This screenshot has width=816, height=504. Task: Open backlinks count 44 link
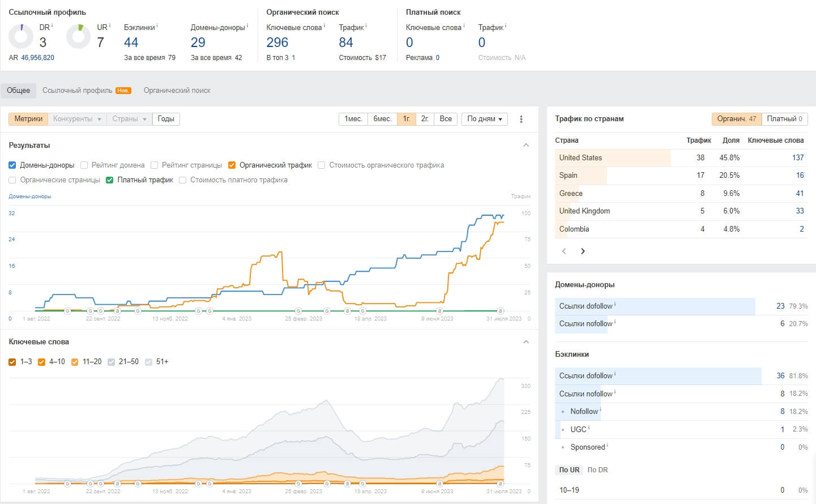[x=131, y=42]
